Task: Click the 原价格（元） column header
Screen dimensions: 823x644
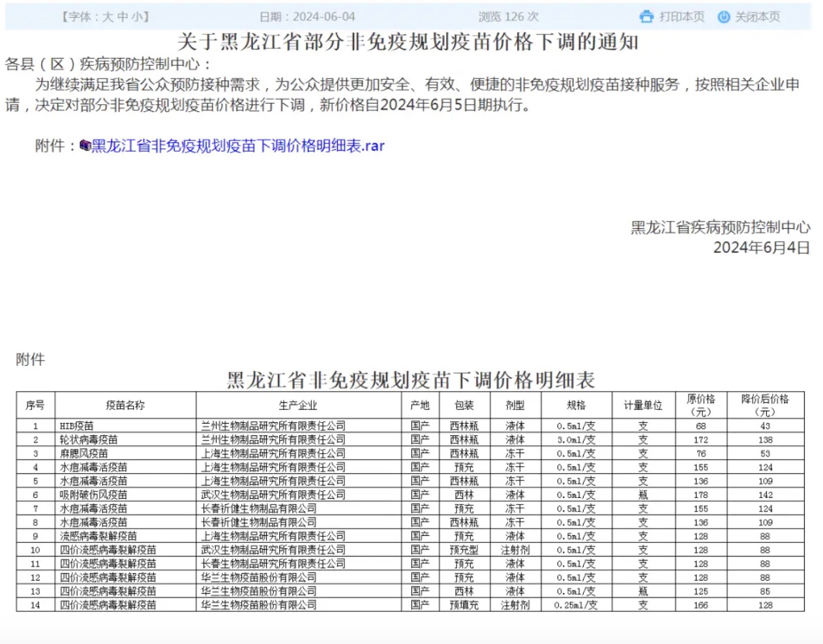Action: [x=701, y=405]
